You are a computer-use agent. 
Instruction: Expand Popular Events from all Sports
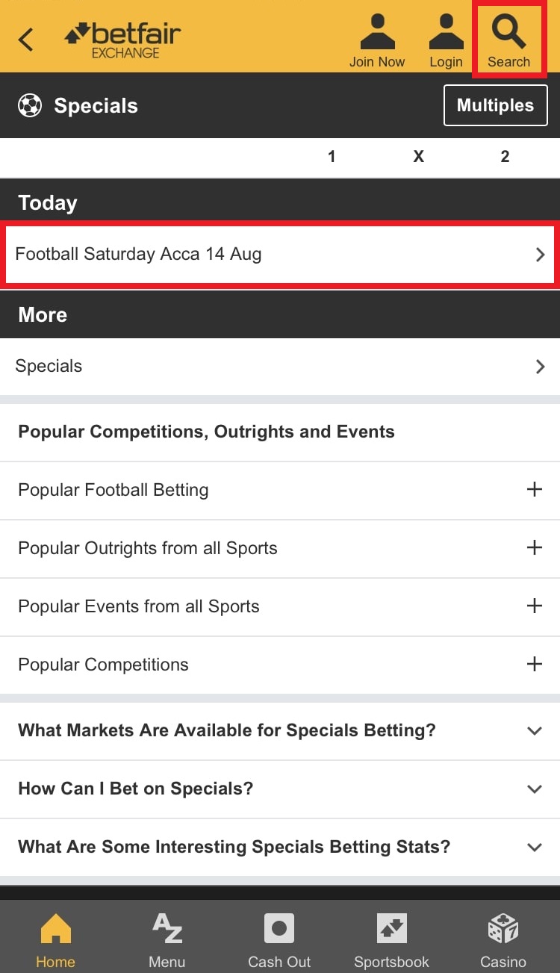click(x=534, y=606)
